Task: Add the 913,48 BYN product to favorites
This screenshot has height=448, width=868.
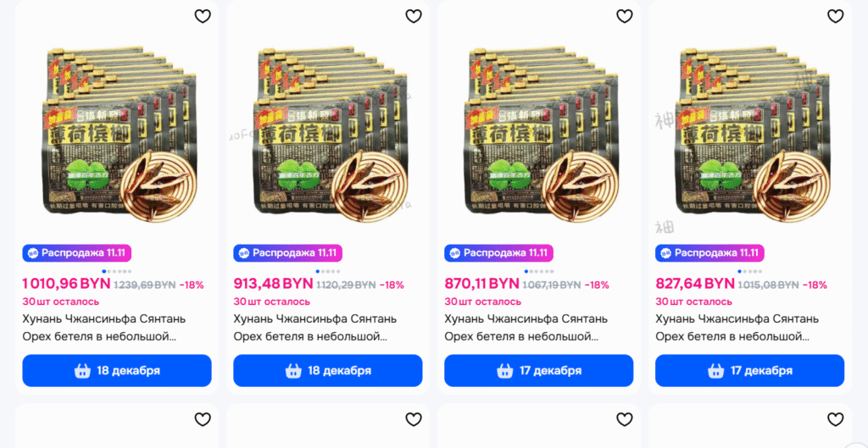Action: 414,16
